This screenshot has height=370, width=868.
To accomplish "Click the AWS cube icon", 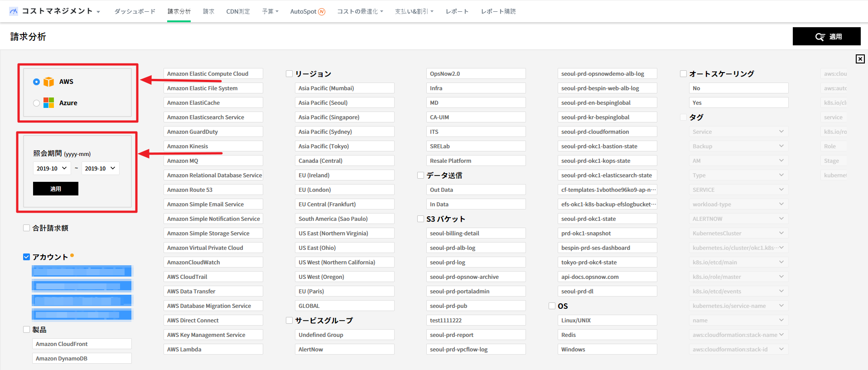I will [48, 82].
